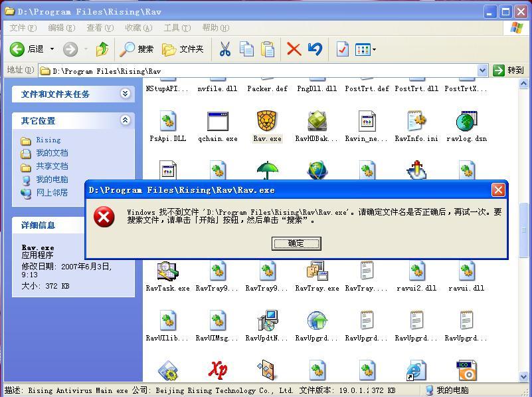
Task: Click the address bar path field
Action: pyautogui.click(x=258, y=70)
